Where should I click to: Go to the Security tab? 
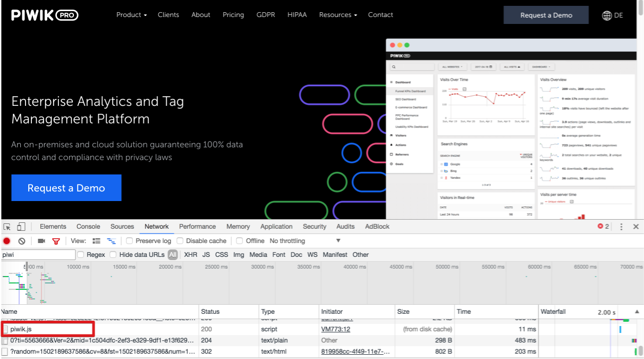pos(315,227)
